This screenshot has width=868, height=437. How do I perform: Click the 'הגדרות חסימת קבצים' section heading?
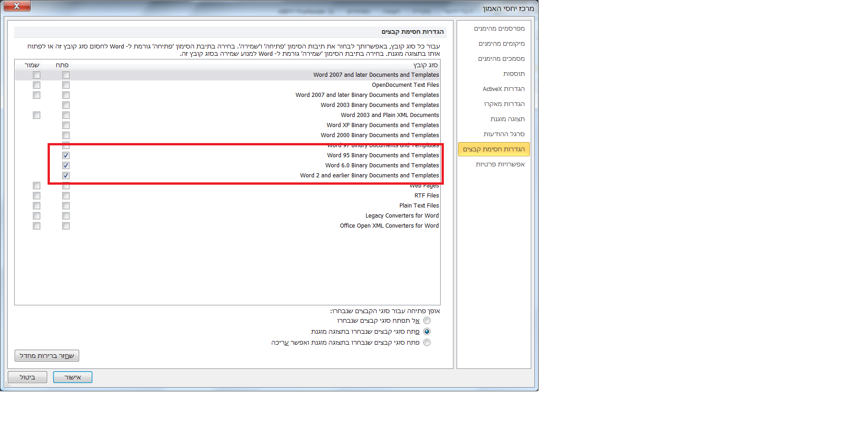[x=413, y=32]
